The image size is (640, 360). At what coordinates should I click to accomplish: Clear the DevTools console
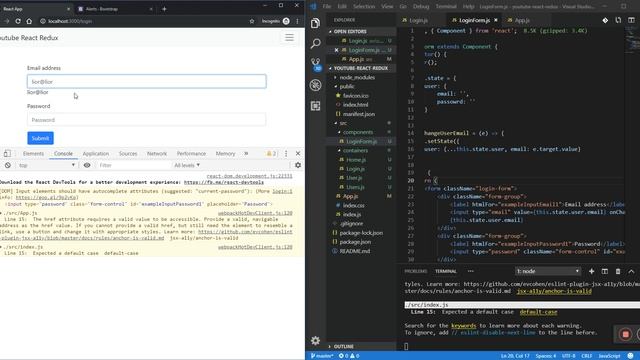pos(8,165)
